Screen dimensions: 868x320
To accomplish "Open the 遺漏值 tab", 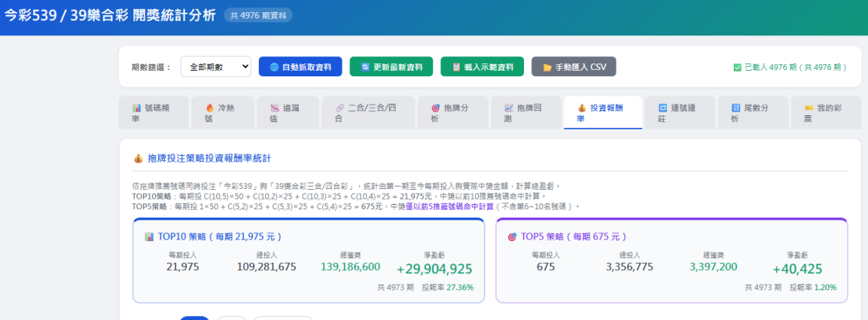I will point(288,113).
